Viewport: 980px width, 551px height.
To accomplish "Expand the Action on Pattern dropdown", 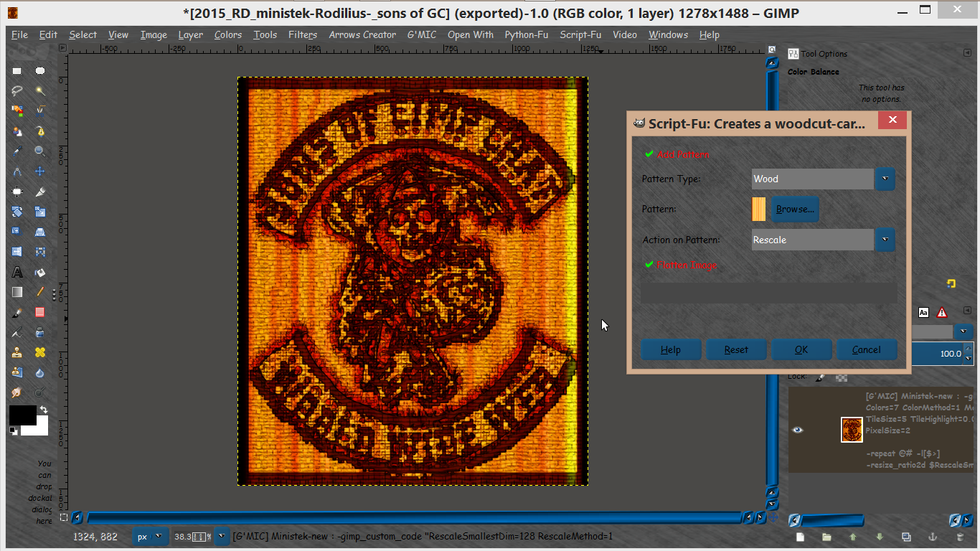I will 823,240.
